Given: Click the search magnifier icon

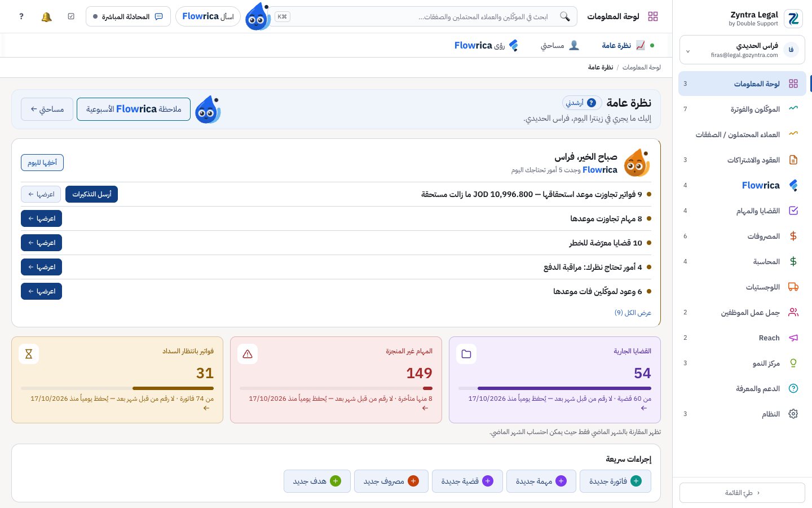Looking at the screenshot, I should pos(564,16).
